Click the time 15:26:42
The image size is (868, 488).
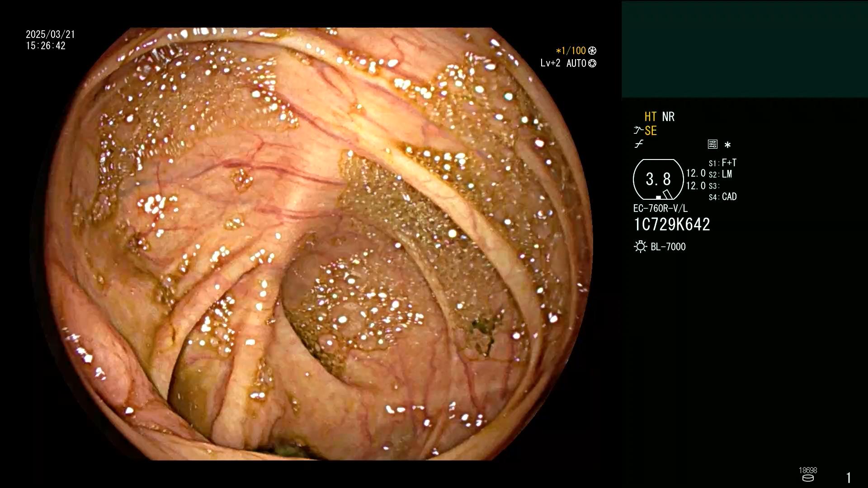46,46
